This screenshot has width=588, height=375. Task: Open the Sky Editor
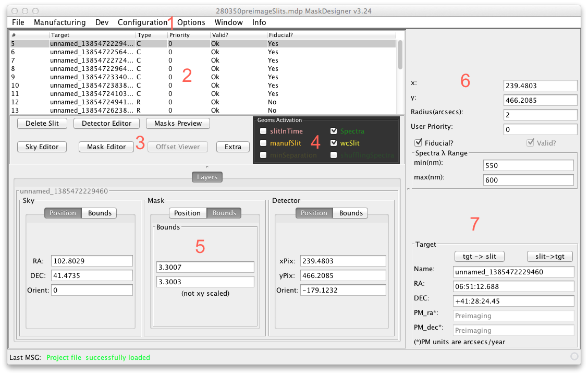click(42, 147)
